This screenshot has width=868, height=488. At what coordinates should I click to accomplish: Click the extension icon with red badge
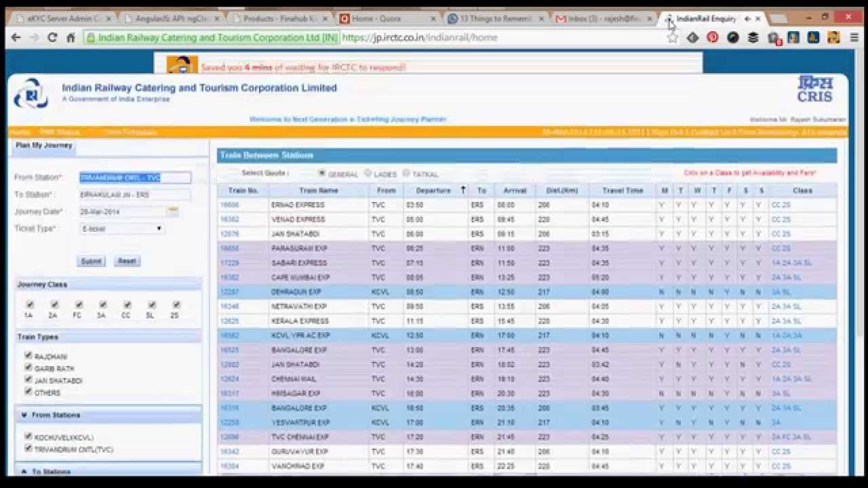pos(774,39)
